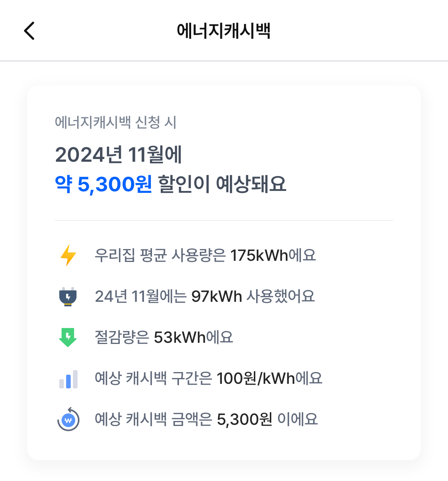Click the navy power plug icon
Screen dimensions: 448x481
tap(68, 296)
